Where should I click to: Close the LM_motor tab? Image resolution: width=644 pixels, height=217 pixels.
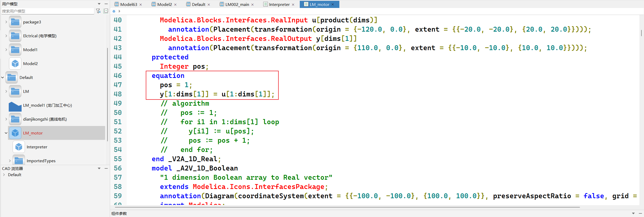pos(333,4)
